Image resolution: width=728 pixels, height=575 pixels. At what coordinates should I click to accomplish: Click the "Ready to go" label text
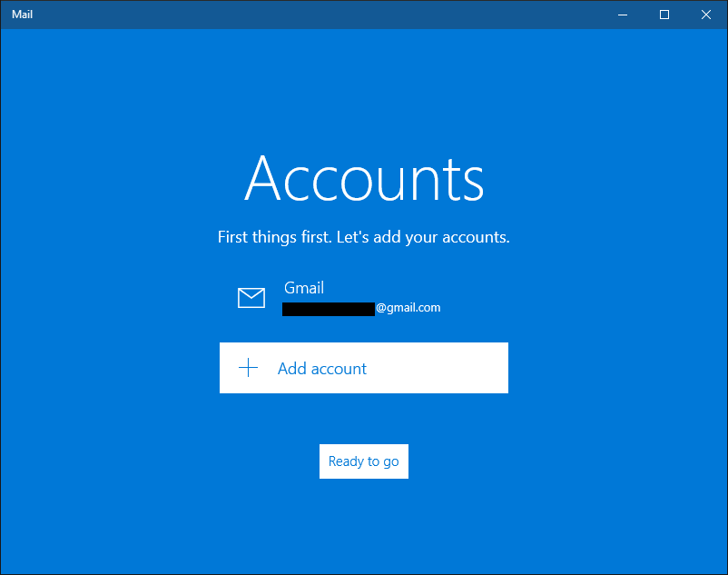click(x=364, y=461)
